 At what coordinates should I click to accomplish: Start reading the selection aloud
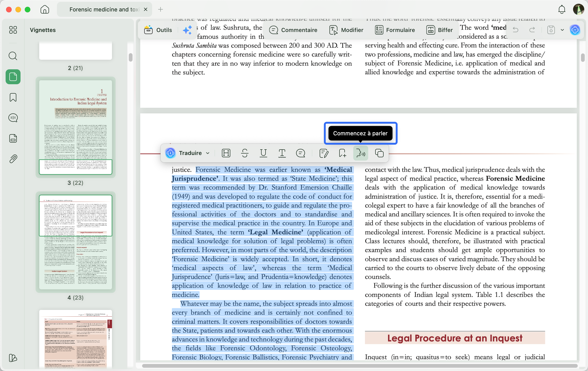(361, 153)
